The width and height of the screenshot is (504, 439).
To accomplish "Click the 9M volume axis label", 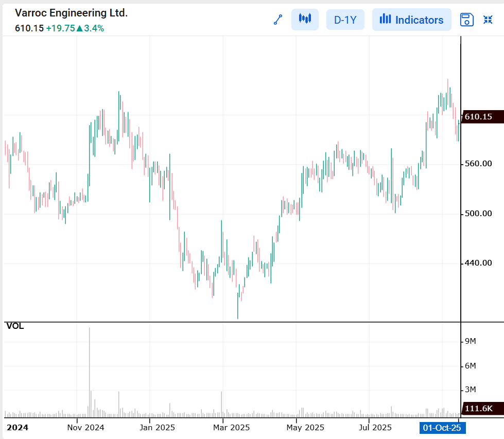I will coord(470,341).
